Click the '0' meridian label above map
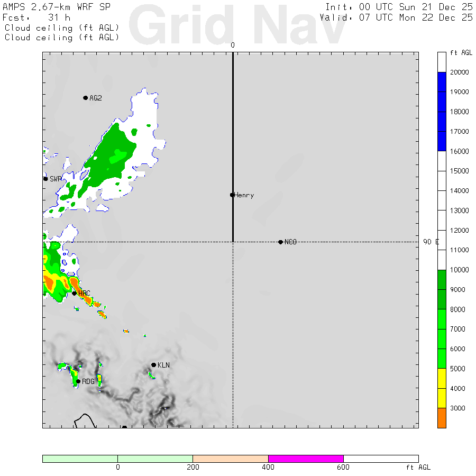The height and width of the screenshot is (476, 476). [233, 45]
